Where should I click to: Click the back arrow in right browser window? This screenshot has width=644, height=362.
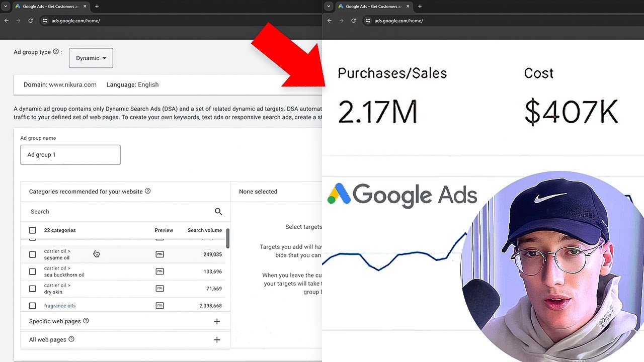(330, 21)
